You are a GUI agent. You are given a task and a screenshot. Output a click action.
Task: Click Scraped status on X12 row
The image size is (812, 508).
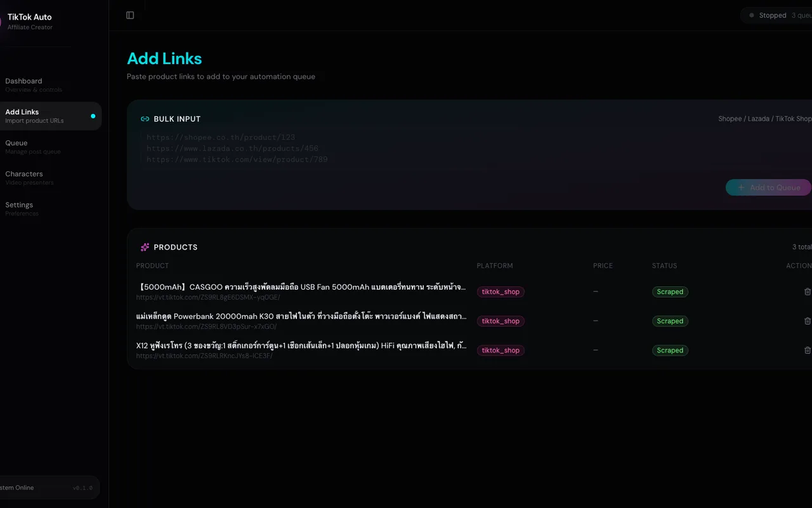pyautogui.click(x=670, y=351)
